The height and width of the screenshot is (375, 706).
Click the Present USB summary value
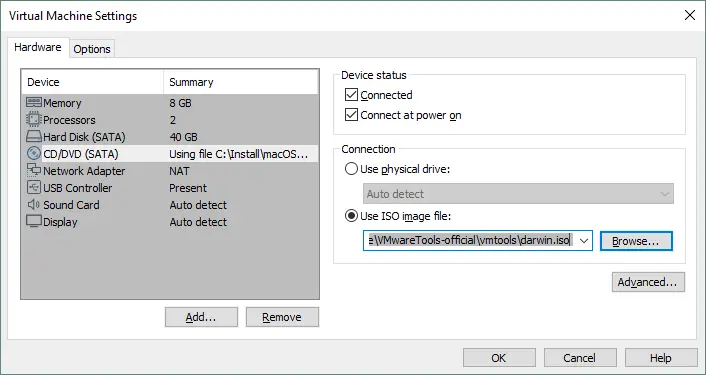tap(188, 188)
